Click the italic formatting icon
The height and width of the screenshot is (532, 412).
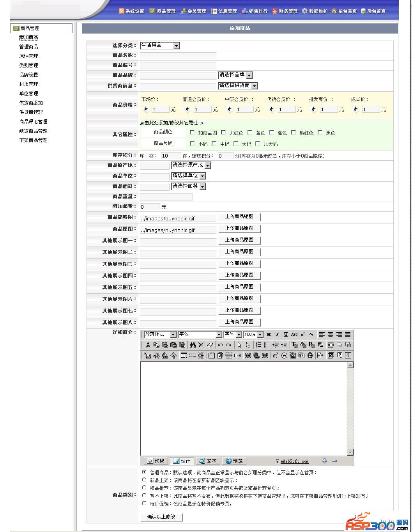coord(277,335)
